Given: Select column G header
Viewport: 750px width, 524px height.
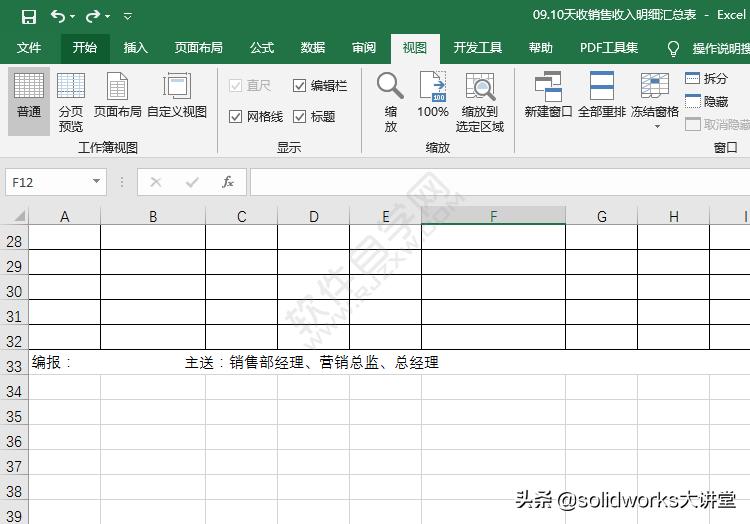Looking at the screenshot, I should 602,217.
